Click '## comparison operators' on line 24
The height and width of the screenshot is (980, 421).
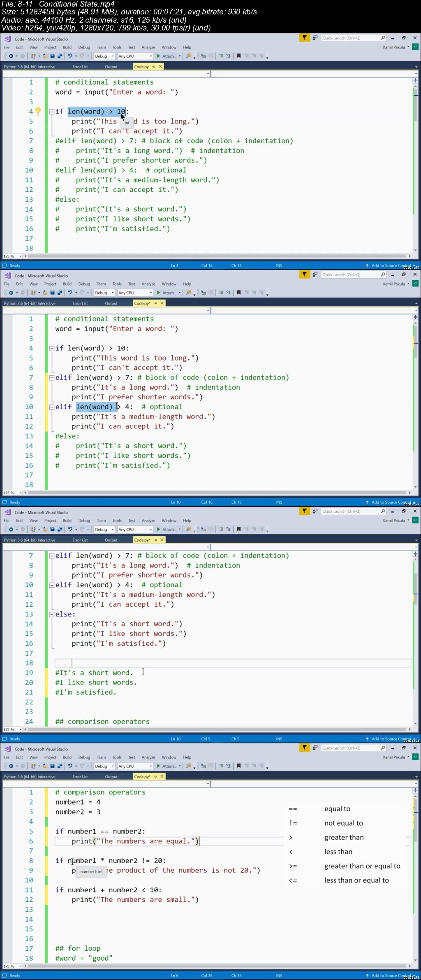pos(102,722)
